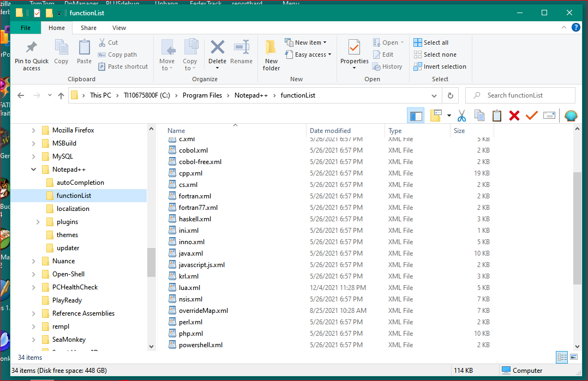Click the Edit icon in Open group
588x381 pixels.
(x=376, y=55)
